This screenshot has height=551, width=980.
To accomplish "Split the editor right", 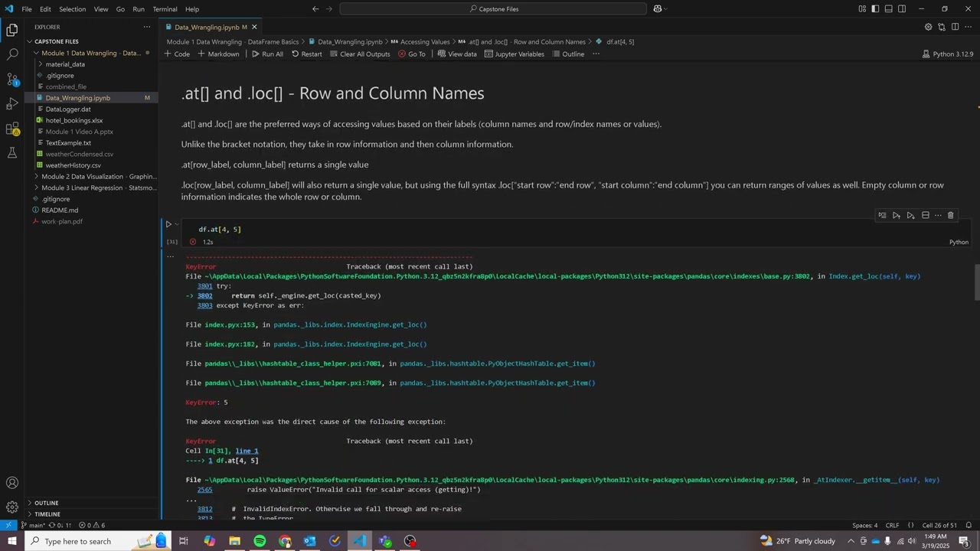I will tap(955, 27).
